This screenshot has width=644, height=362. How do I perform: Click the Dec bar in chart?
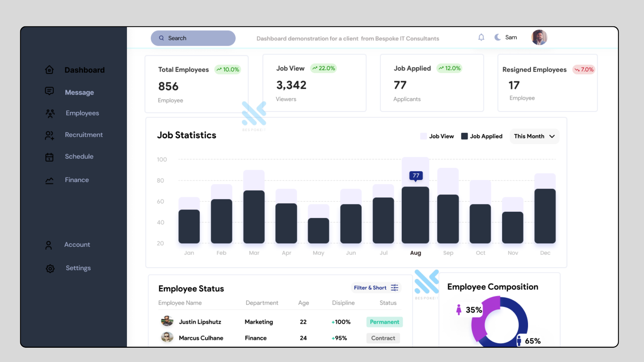click(x=545, y=216)
